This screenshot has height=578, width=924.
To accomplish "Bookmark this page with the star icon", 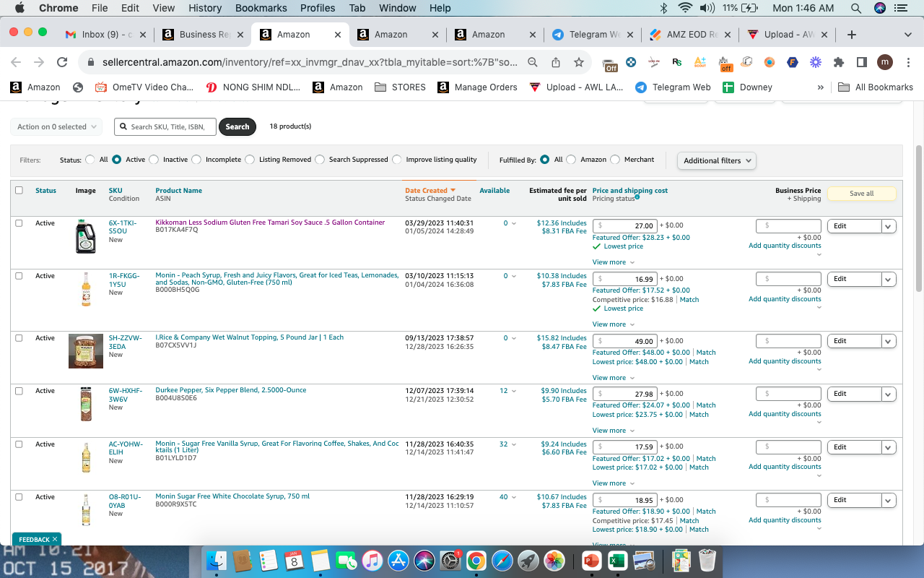I will 579,63.
